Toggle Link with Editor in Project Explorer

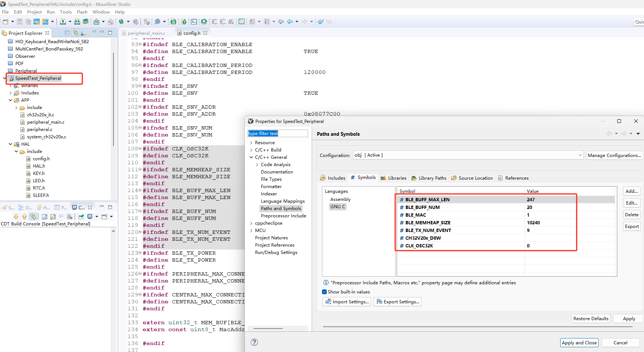[x=75, y=33]
